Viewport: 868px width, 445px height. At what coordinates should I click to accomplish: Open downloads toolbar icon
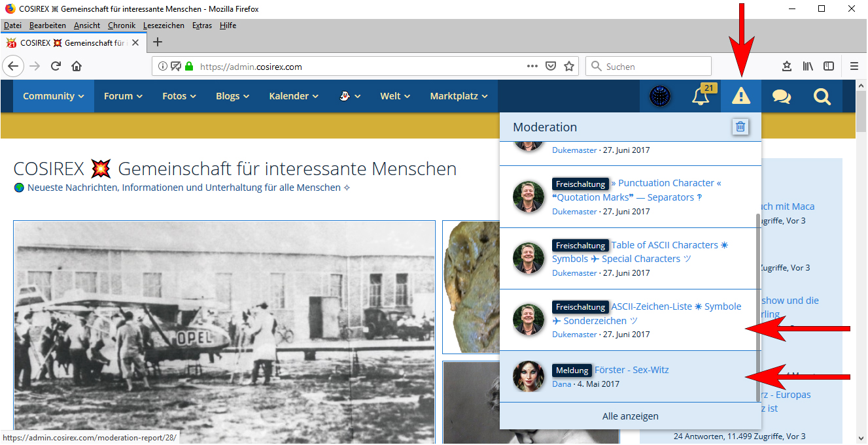click(787, 66)
